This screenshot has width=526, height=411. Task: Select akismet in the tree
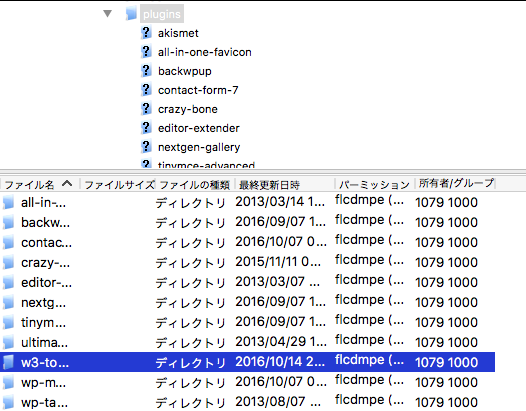[178, 33]
